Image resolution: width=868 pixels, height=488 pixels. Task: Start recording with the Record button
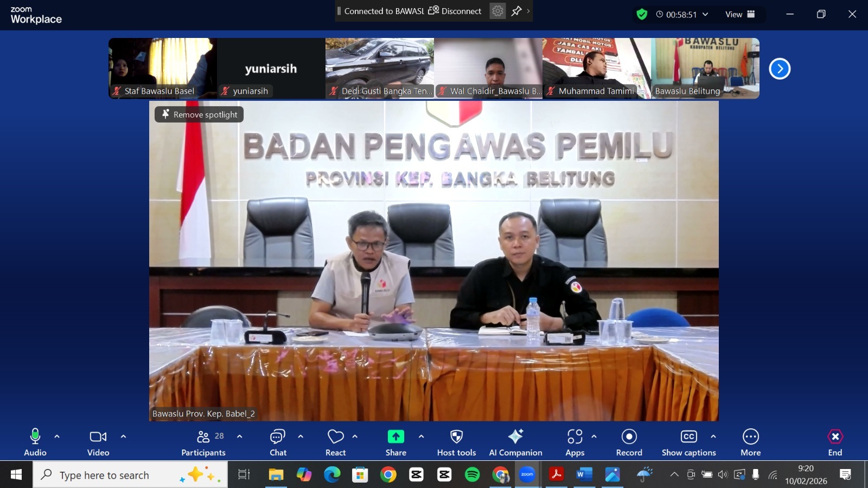[629, 442]
